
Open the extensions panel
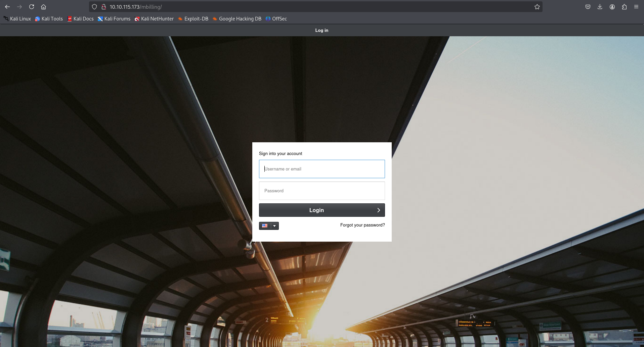pyautogui.click(x=624, y=7)
